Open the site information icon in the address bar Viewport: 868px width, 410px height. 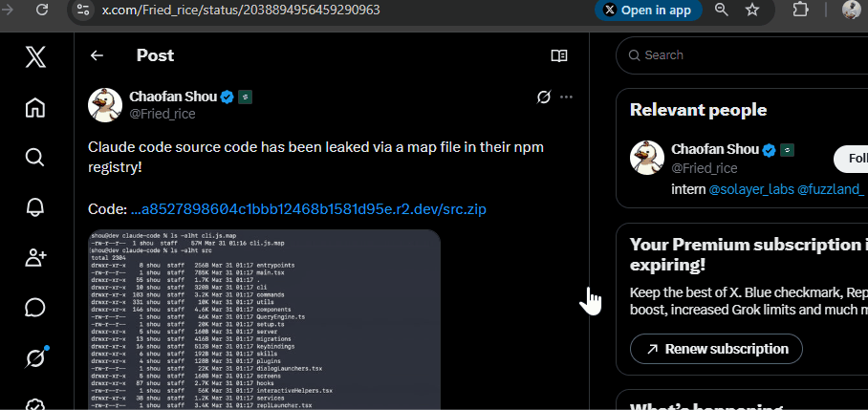83,10
